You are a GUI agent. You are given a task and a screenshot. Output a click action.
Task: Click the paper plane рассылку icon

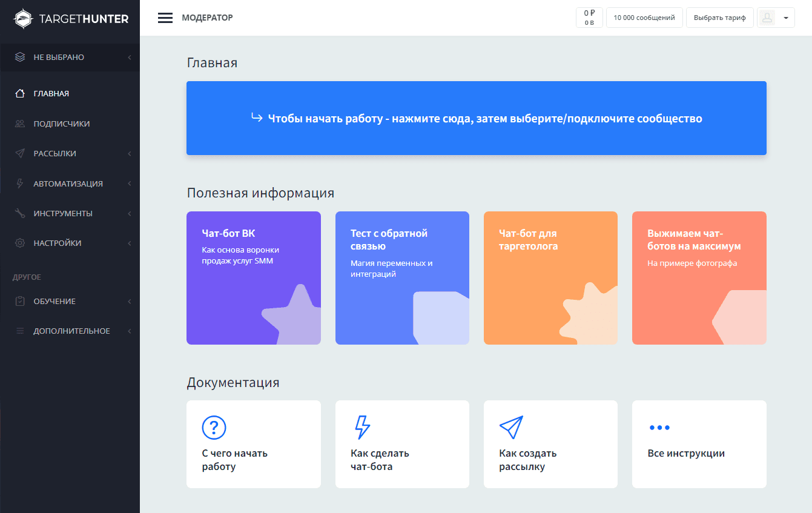pos(510,427)
